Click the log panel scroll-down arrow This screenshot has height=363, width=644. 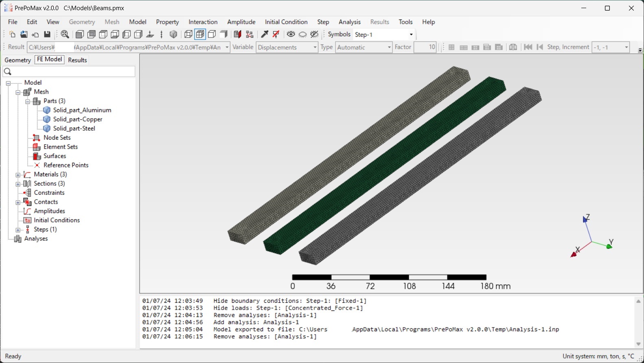(x=638, y=344)
